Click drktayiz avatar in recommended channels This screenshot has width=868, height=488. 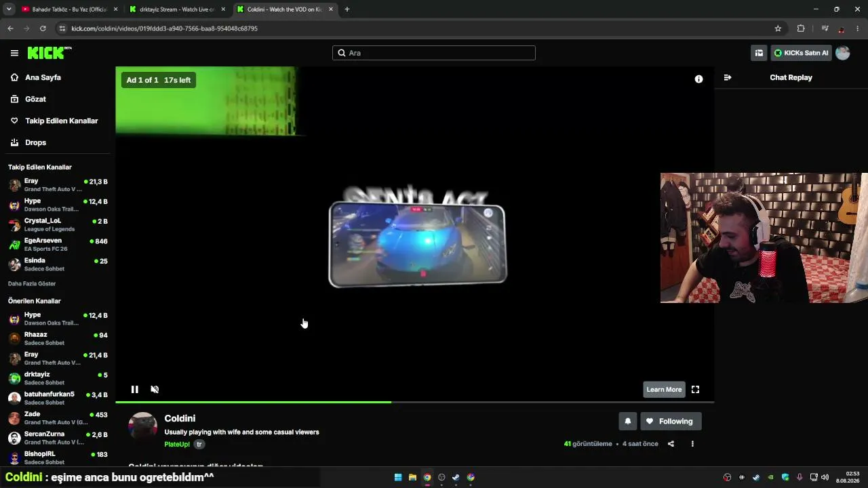point(14,378)
